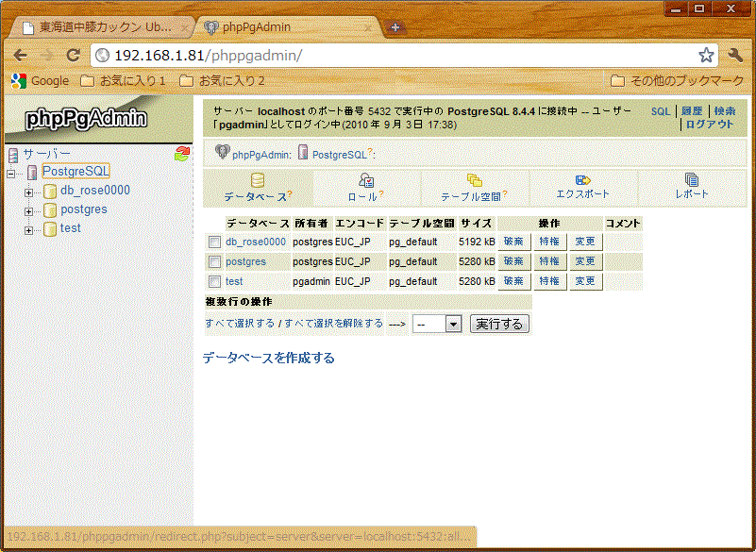Open the 検索 search link
Image resolution: width=756 pixels, height=552 pixels.
(725, 111)
